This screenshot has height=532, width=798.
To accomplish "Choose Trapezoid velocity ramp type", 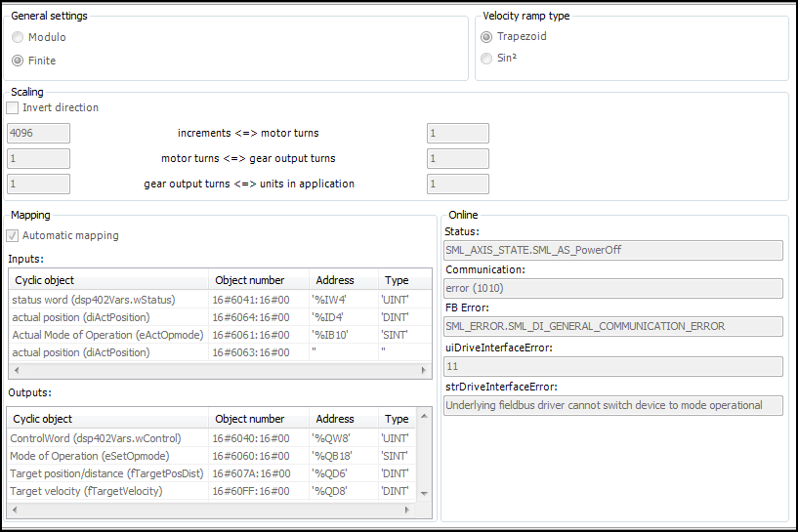I will (x=486, y=37).
